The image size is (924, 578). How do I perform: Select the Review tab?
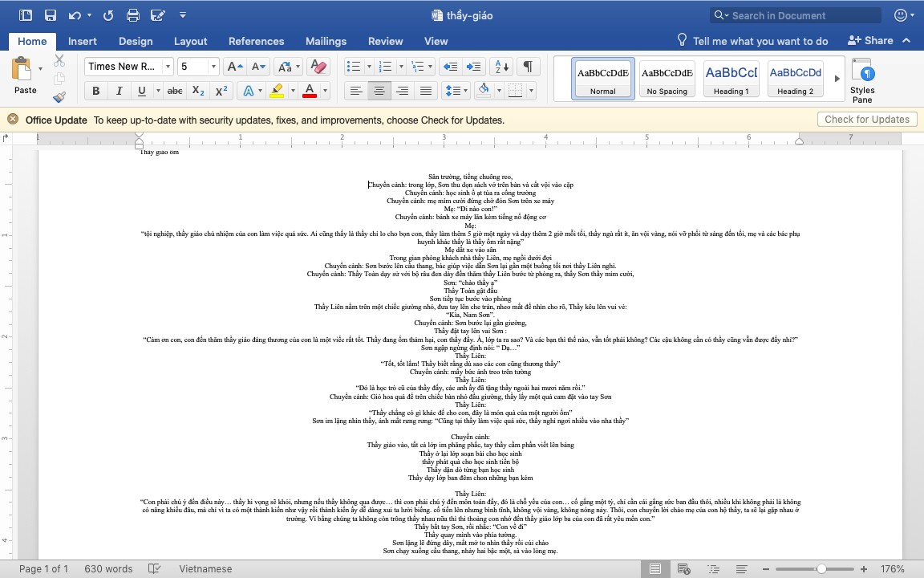coord(385,41)
